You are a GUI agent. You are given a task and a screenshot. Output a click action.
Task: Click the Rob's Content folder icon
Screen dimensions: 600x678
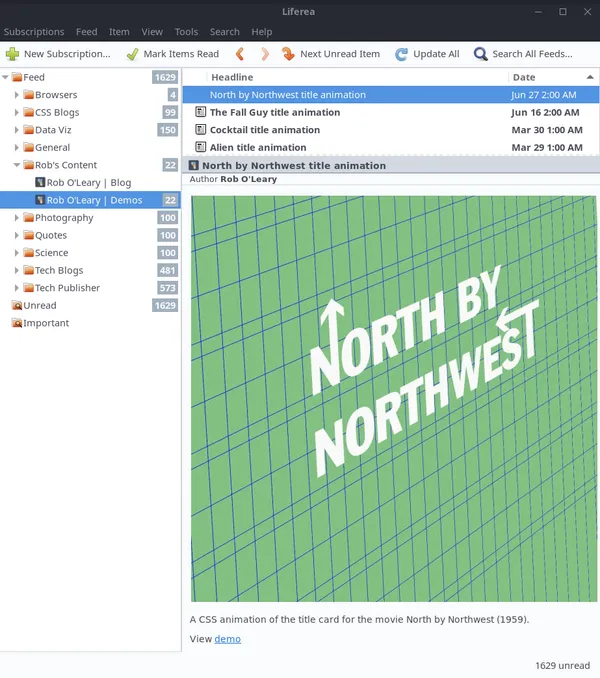pyautogui.click(x=29, y=165)
